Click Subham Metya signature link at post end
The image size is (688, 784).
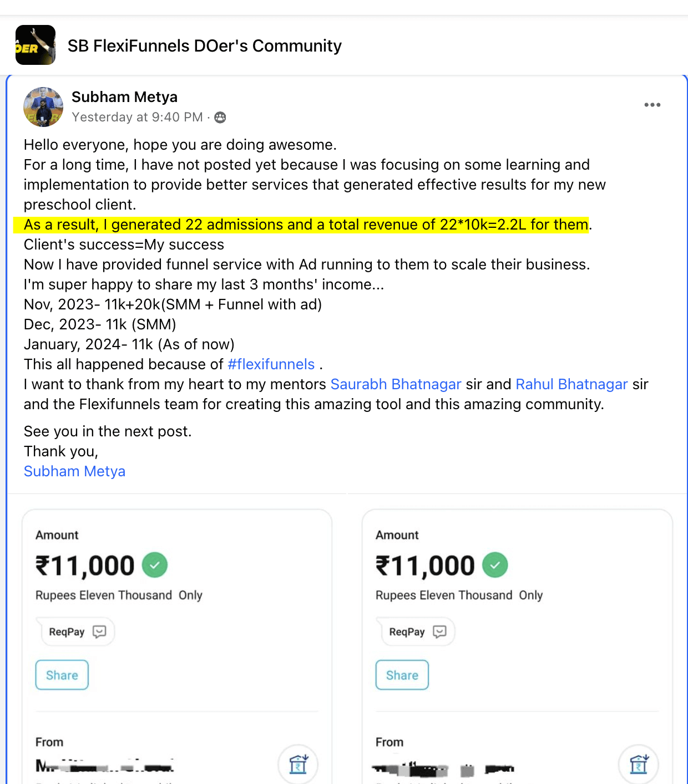click(x=74, y=471)
